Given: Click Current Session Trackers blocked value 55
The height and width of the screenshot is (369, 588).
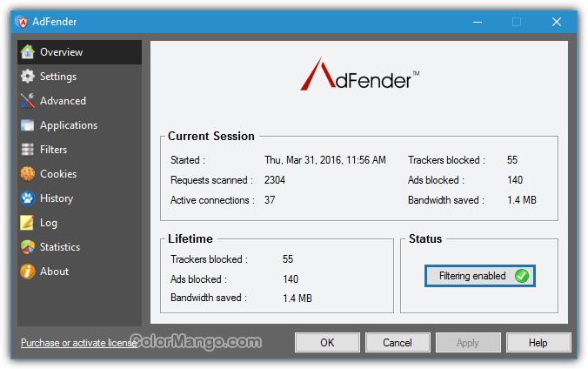Looking at the screenshot, I should point(512,160).
